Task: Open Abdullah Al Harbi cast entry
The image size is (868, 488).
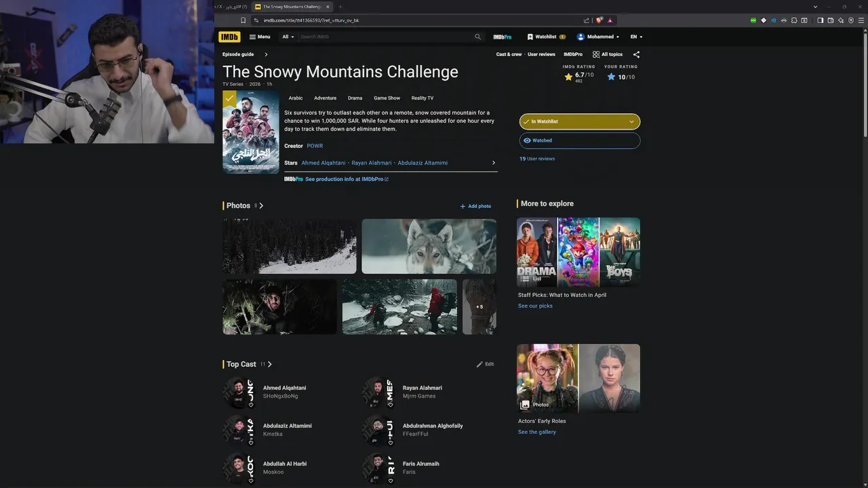Action: [285, 464]
